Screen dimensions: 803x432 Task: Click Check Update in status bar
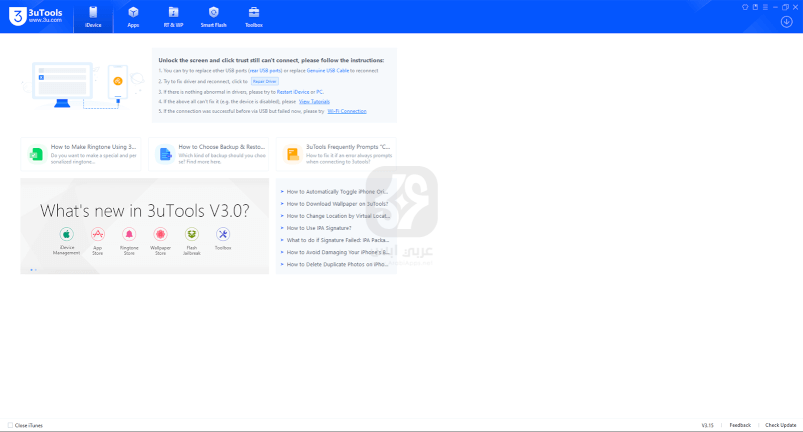[x=780, y=425]
